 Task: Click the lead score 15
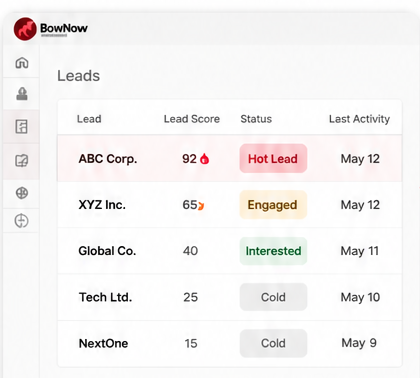[191, 343]
